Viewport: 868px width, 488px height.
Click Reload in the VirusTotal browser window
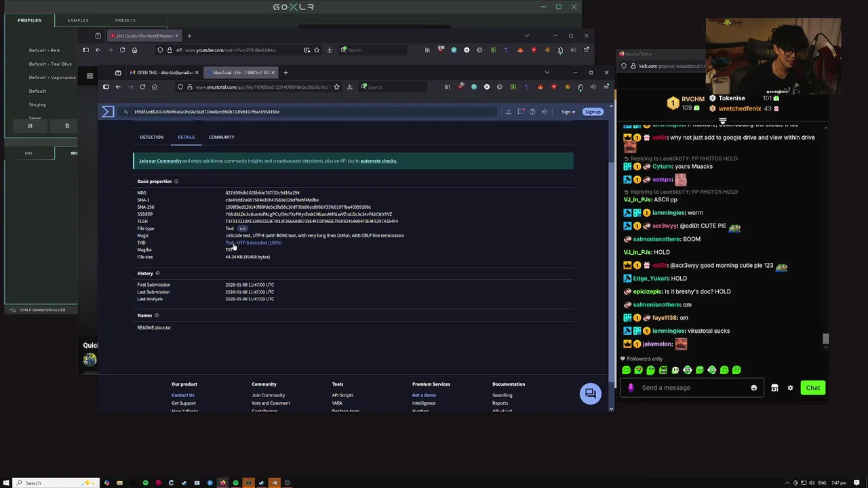coord(142,87)
